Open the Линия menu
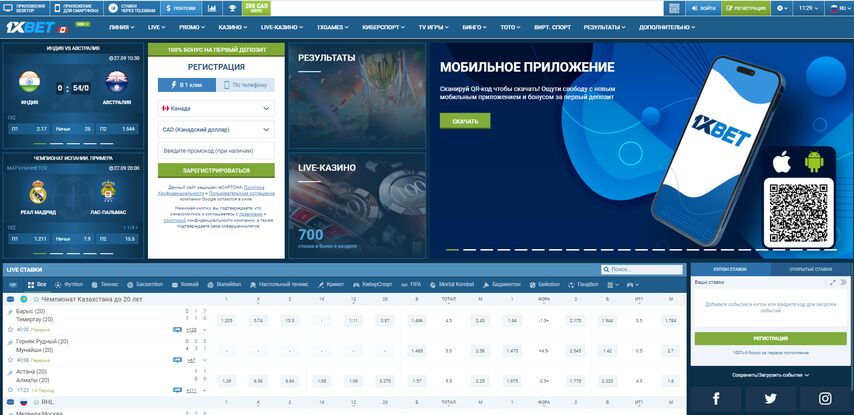 [x=121, y=27]
